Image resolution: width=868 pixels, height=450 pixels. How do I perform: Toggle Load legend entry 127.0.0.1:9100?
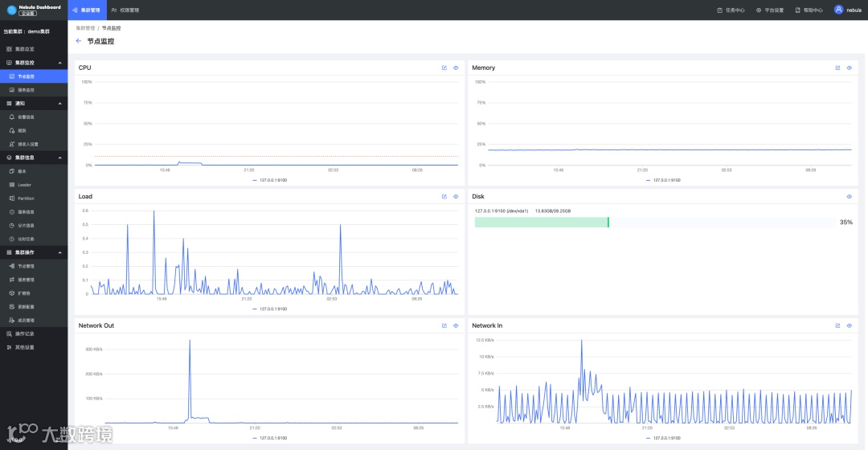(269, 309)
